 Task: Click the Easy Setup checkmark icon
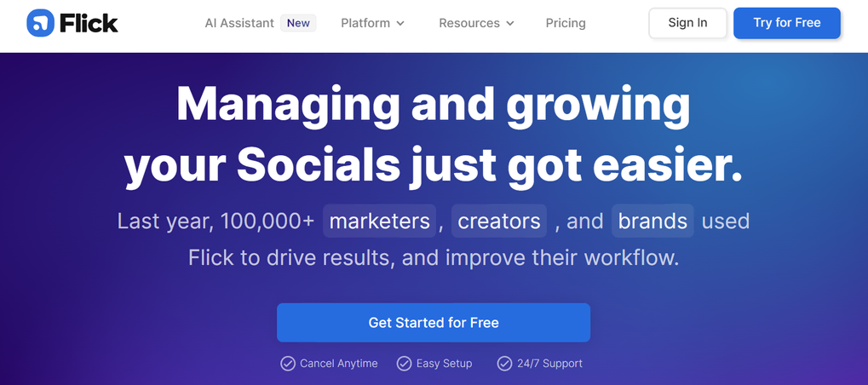pyautogui.click(x=405, y=364)
